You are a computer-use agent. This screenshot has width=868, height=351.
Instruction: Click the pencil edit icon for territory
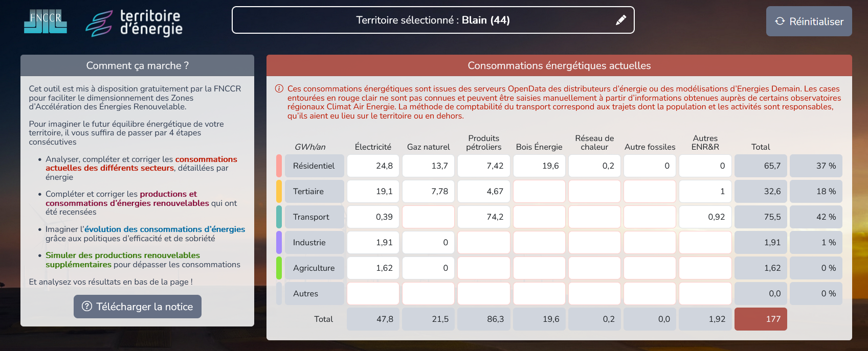pos(621,20)
